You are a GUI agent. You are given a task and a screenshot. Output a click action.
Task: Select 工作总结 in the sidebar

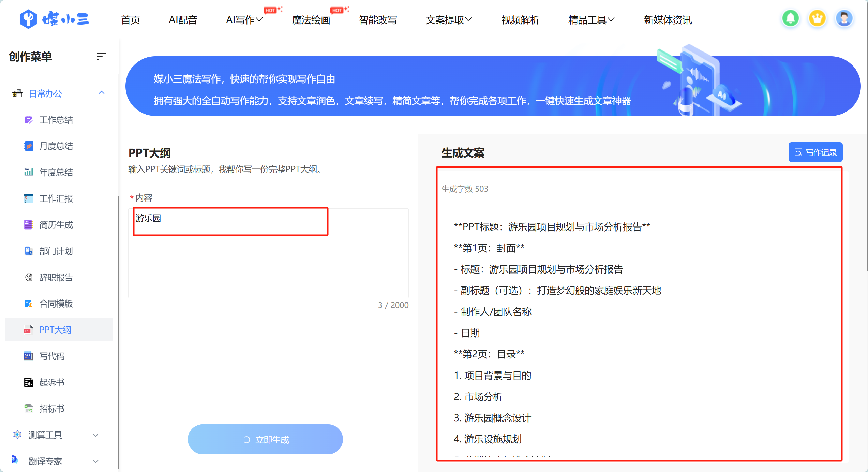tap(56, 120)
